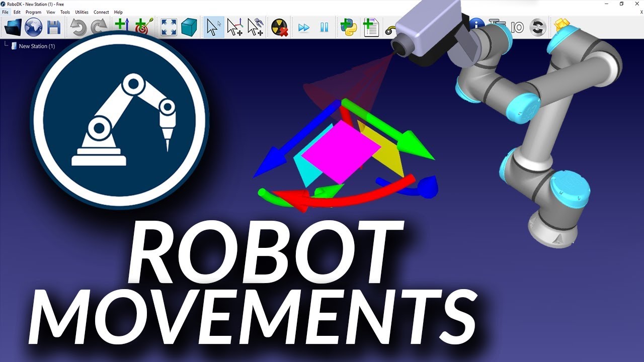
Task: Toggle collision checking radiation icon
Action: [x=279, y=27]
